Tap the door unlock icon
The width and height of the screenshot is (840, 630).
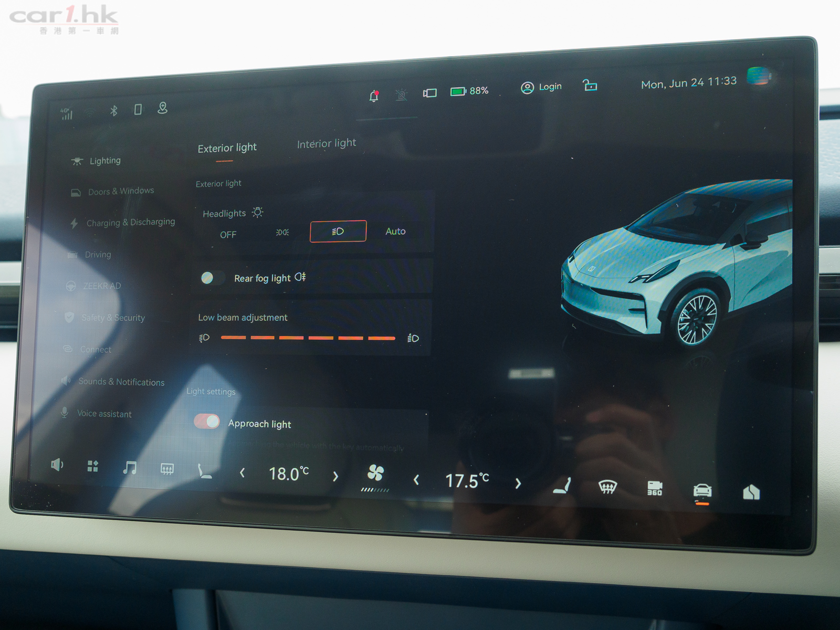coord(590,85)
